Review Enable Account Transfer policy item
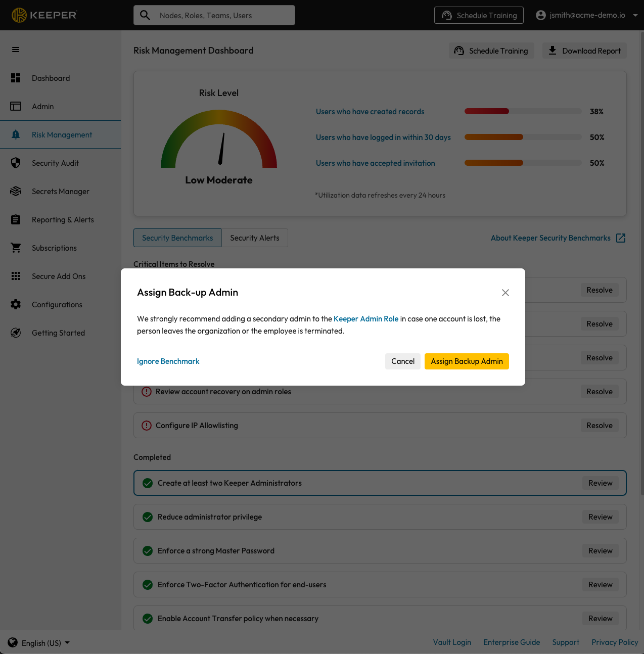 point(601,619)
